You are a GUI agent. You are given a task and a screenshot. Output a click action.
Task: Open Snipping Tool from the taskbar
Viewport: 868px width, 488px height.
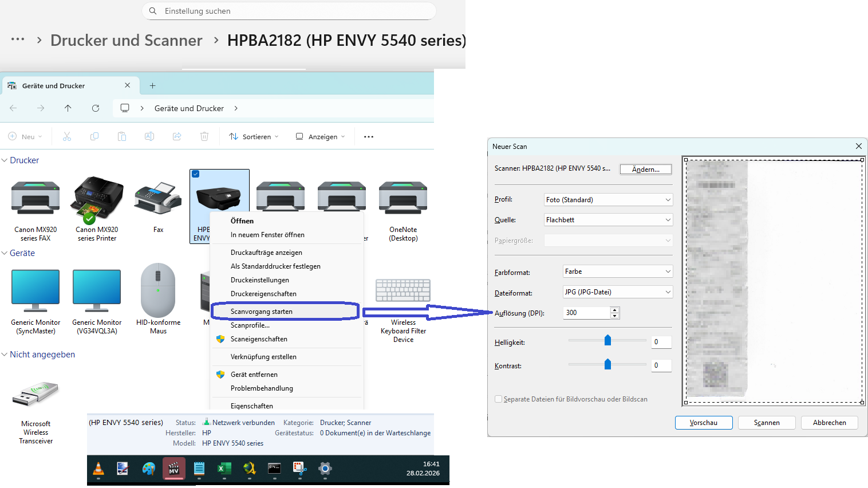pos(299,469)
